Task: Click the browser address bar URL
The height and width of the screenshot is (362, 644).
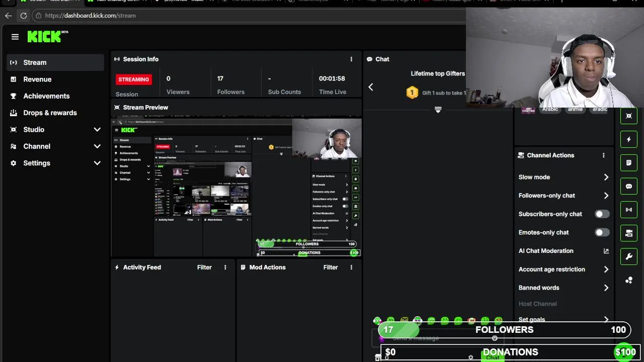Action: [91, 16]
